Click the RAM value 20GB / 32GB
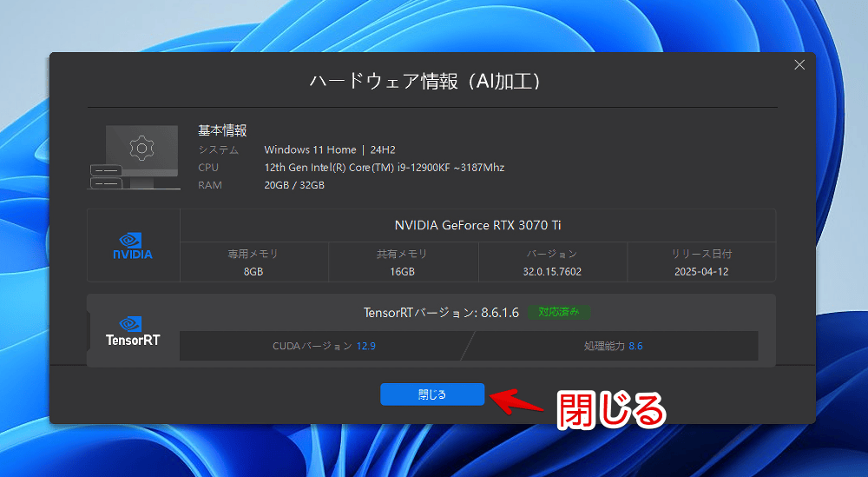868x477 pixels. [x=294, y=185]
